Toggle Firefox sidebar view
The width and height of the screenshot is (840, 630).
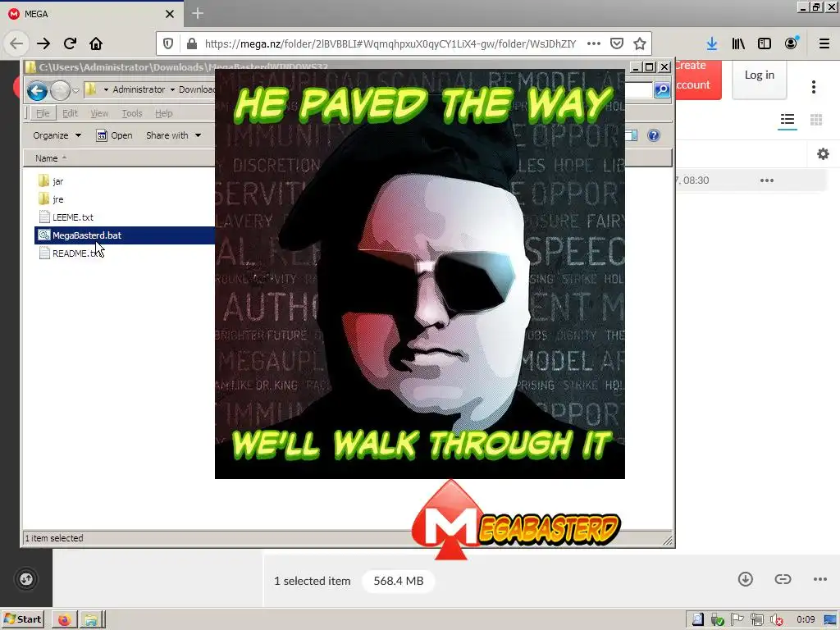[x=765, y=43]
